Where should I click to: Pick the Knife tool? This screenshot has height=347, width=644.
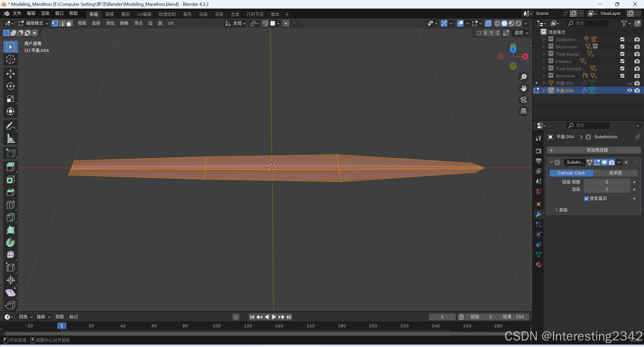pyautogui.click(x=10, y=217)
